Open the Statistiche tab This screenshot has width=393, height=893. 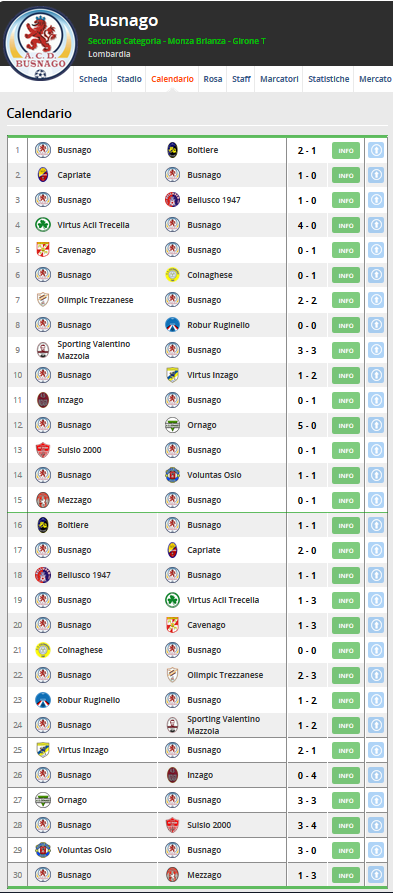329,79
